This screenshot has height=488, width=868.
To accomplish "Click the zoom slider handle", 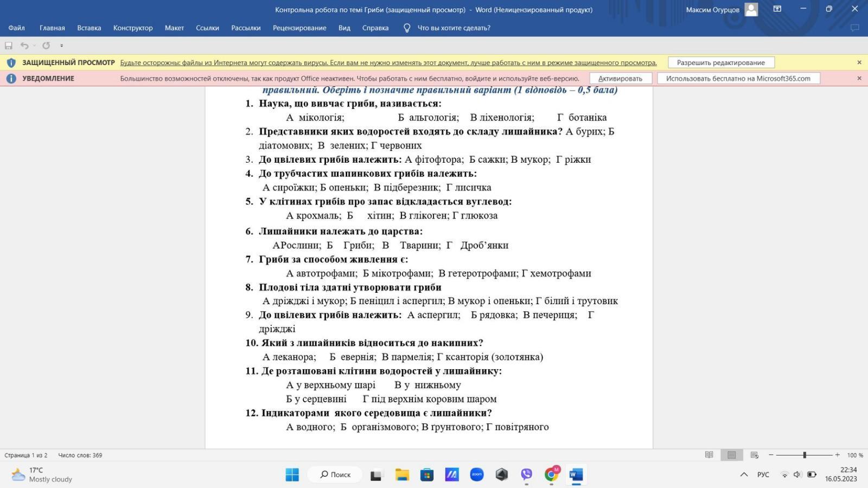I will [x=805, y=455].
